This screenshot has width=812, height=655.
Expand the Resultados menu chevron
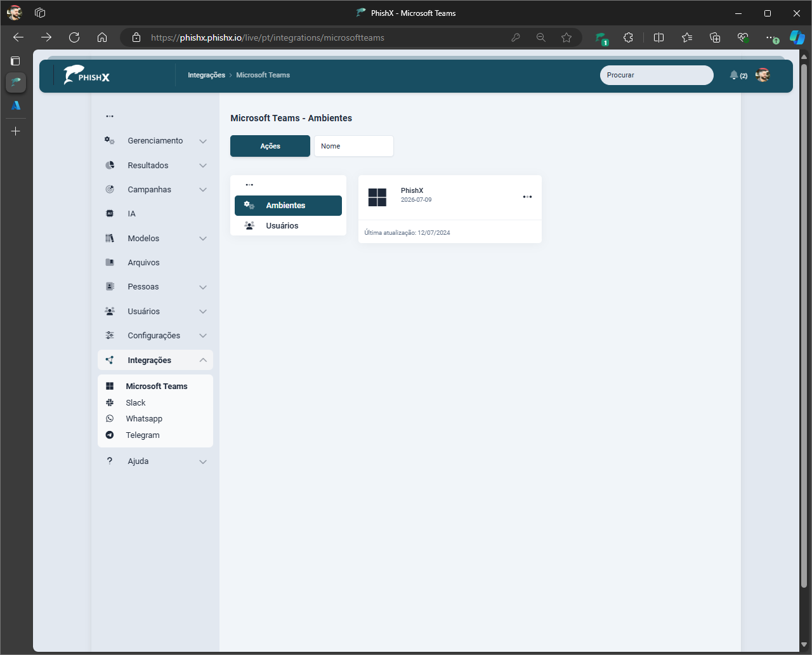pos(203,166)
